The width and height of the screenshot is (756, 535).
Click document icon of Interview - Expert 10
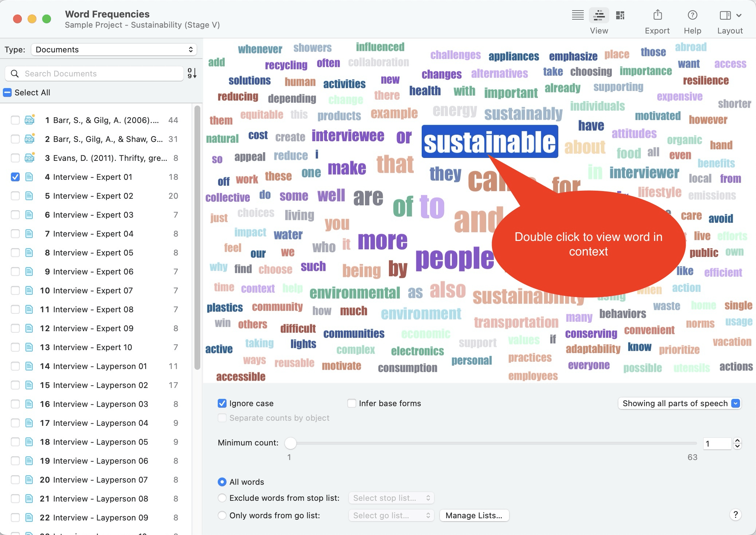[x=29, y=347]
